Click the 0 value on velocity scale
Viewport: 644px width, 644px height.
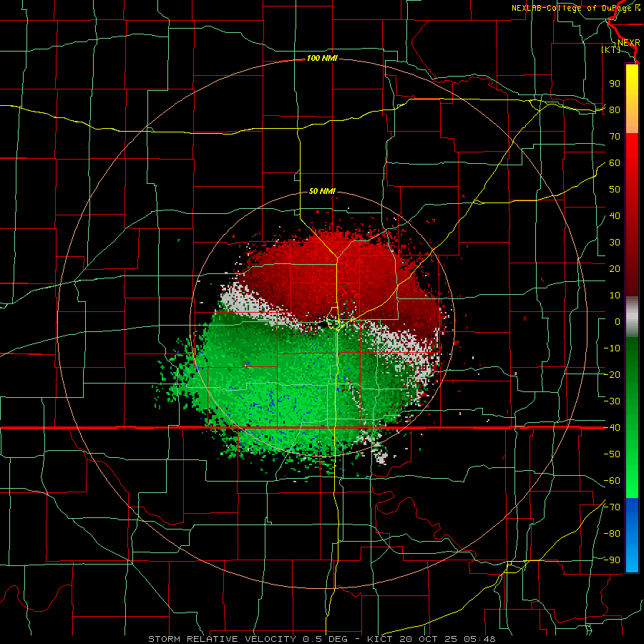pos(618,322)
